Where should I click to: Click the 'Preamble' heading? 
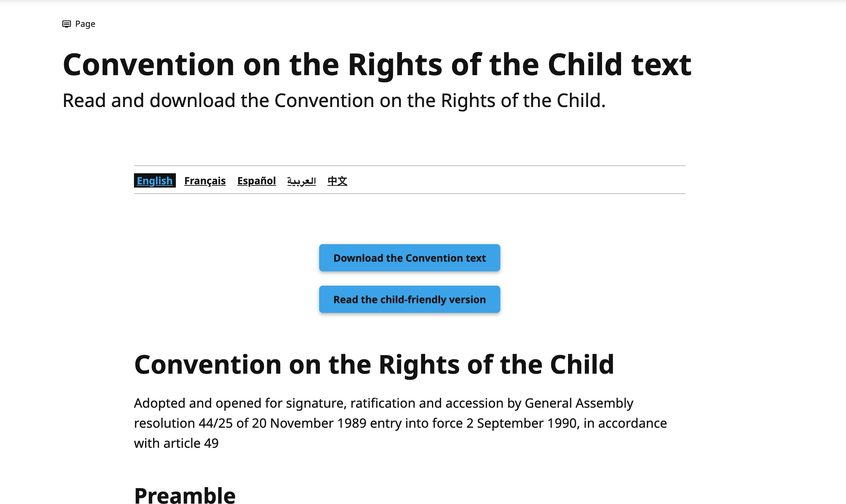pos(185,495)
